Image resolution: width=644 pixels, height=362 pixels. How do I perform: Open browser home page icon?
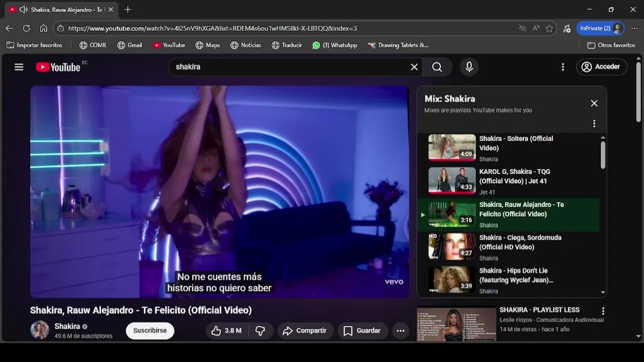point(44,28)
